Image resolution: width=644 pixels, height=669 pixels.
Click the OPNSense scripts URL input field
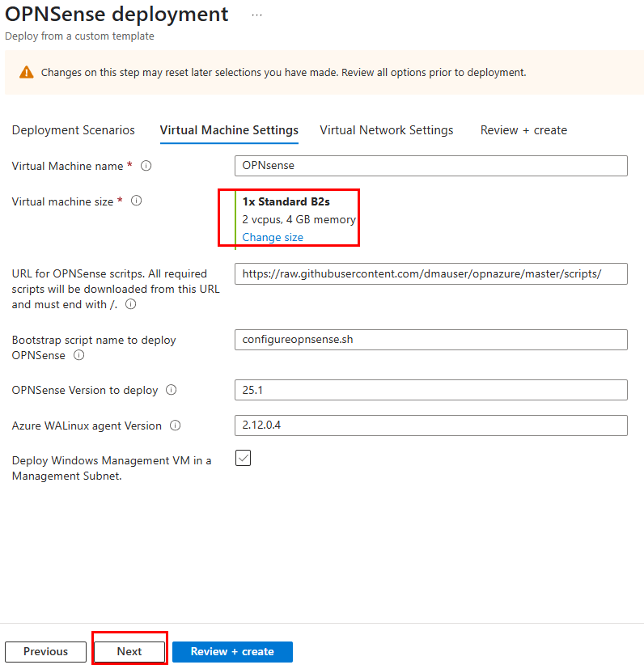431,274
